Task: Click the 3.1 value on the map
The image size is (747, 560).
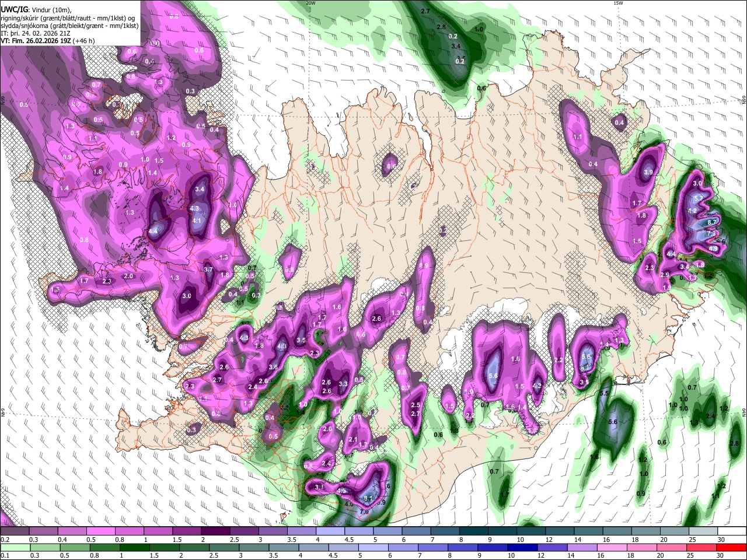Action: 319,487
